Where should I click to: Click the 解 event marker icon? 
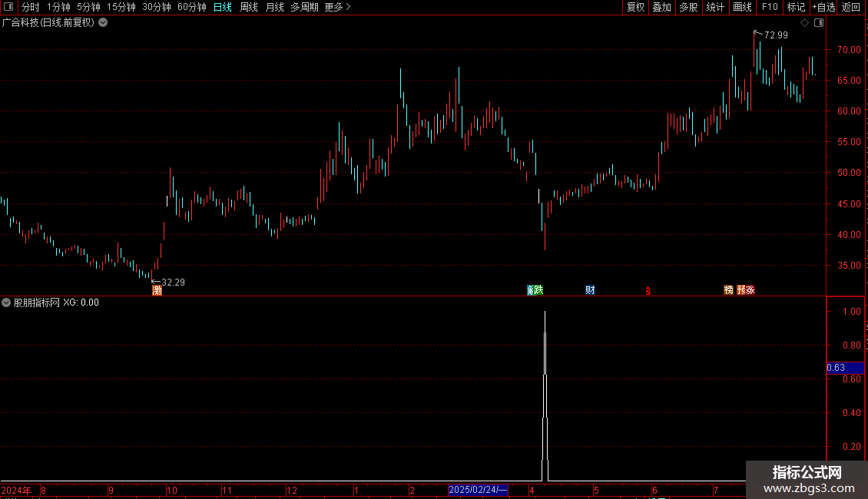click(x=530, y=290)
